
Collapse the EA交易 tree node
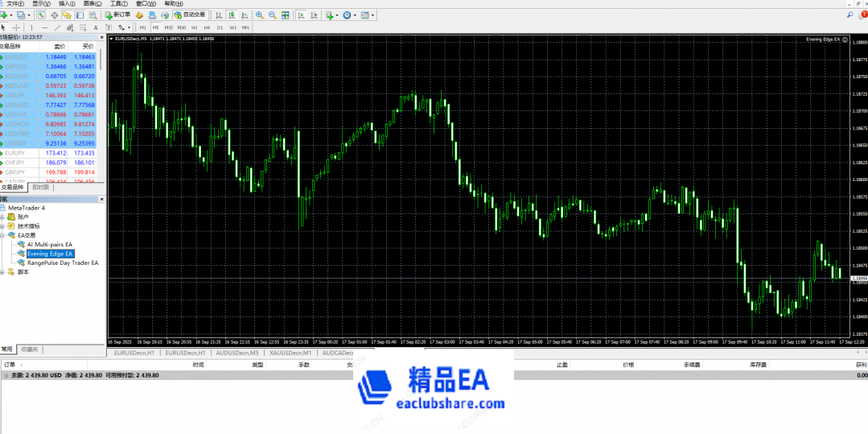click(x=2, y=235)
